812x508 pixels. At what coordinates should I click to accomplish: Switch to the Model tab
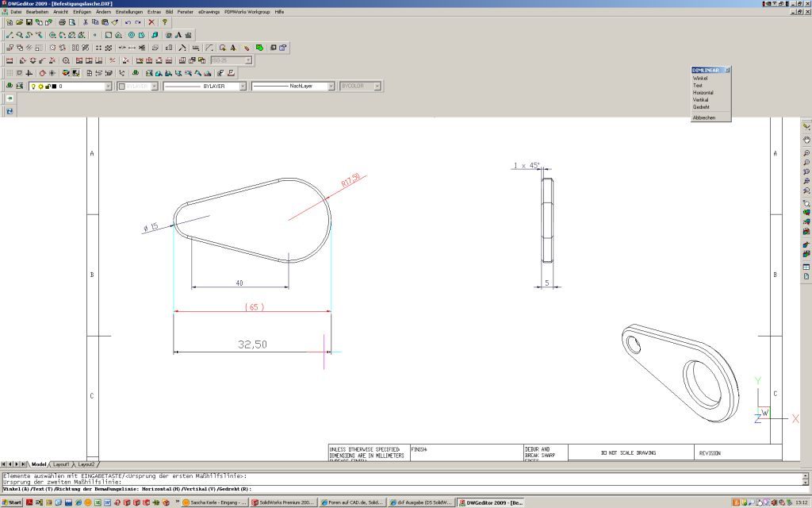[x=39, y=464]
